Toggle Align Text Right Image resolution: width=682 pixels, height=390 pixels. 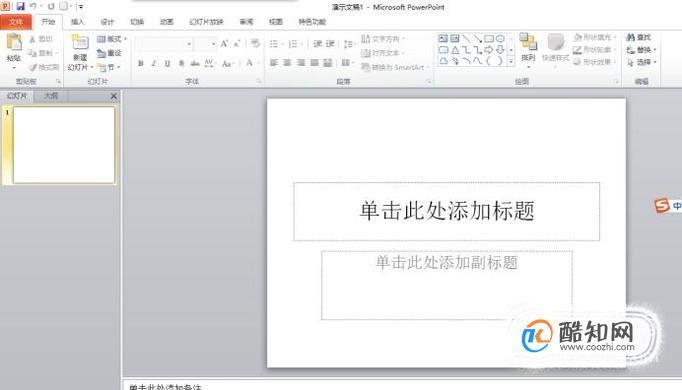click(x=301, y=63)
